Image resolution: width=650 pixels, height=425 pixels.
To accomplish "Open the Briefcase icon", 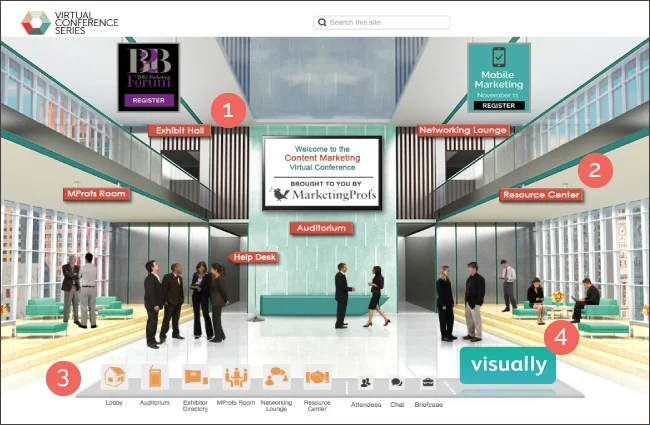I will (428, 382).
